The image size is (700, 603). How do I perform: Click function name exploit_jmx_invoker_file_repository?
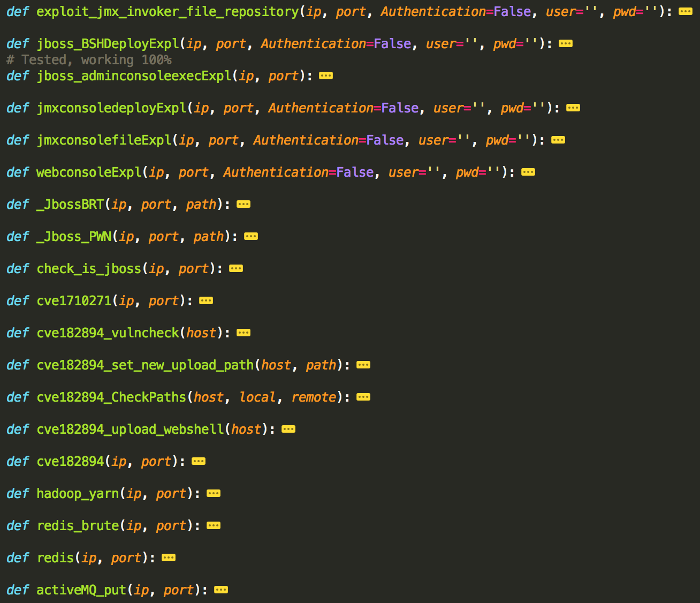168,12
